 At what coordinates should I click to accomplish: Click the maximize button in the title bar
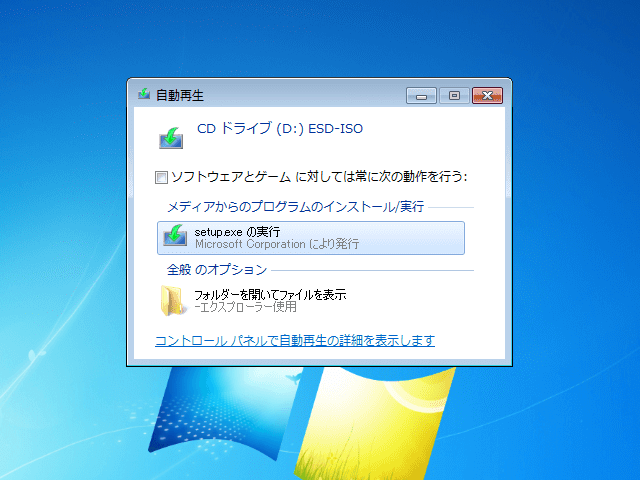point(454,95)
